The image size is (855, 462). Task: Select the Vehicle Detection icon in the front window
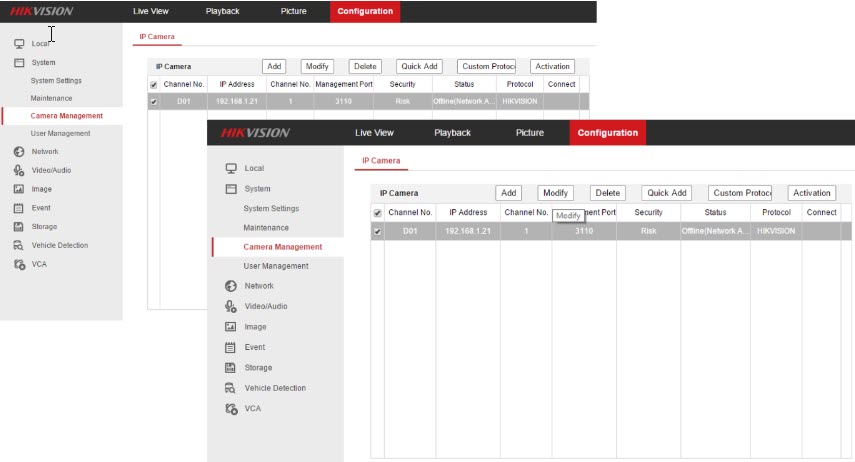pos(230,388)
